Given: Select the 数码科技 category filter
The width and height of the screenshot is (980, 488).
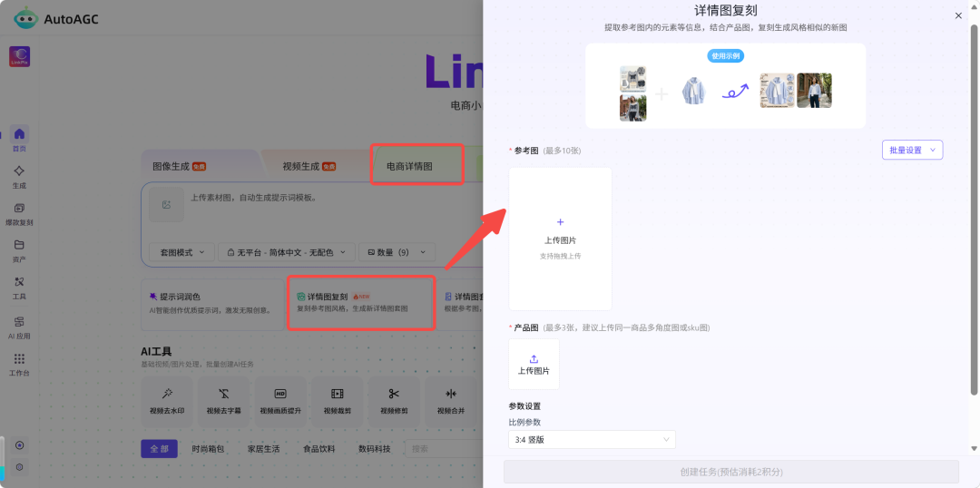Looking at the screenshot, I should pyautogui.click(x=375, y=449).
